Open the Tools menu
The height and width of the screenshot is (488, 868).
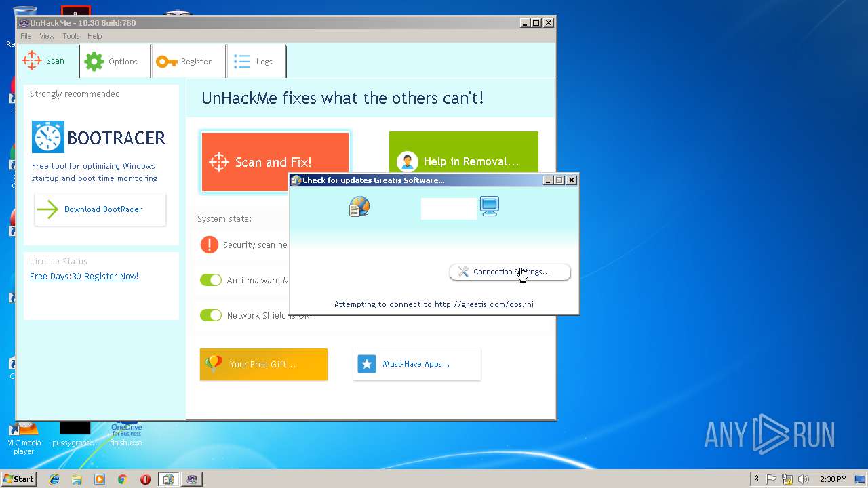pyautogui.click(x=71, y=36)
